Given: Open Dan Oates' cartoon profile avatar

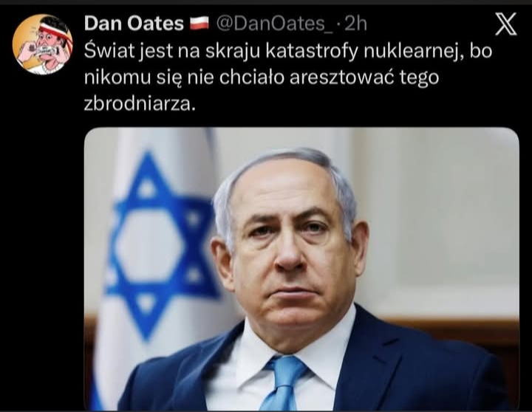Looking at the screenshot, I should [x=42, y=44].
